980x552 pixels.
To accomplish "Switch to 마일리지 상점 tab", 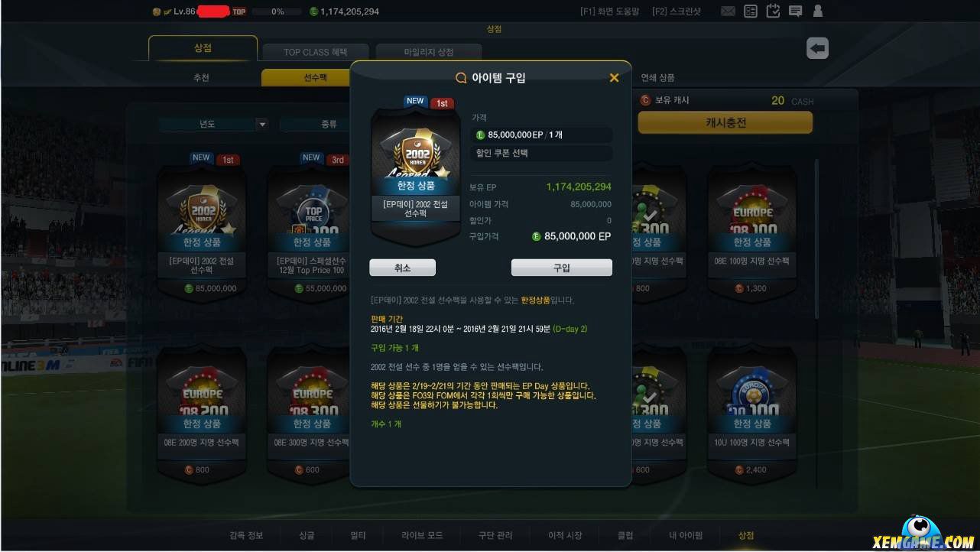I will coord(429,52).
